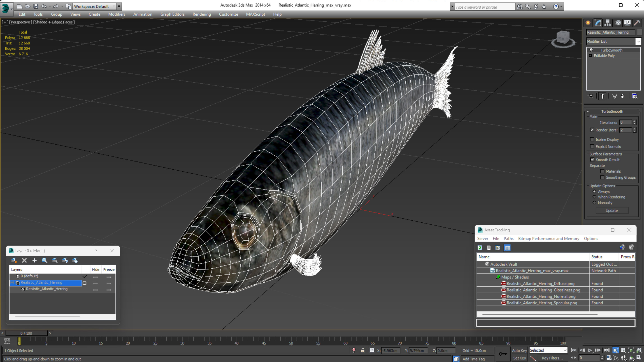Screen dimensions: 644x362
Task: Click the Selection Lock padlock icon
Action: [363, 350]
